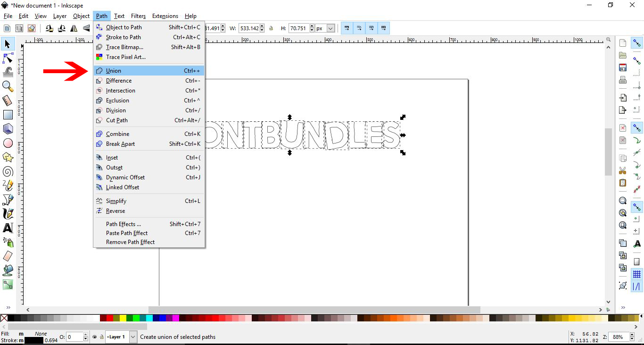
Task: Open the Filters menu
Action: 139,16
